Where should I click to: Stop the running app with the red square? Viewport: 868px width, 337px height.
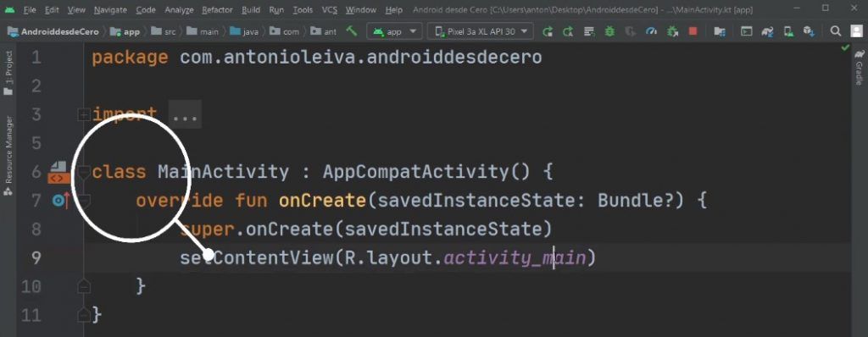pos(693,31)
